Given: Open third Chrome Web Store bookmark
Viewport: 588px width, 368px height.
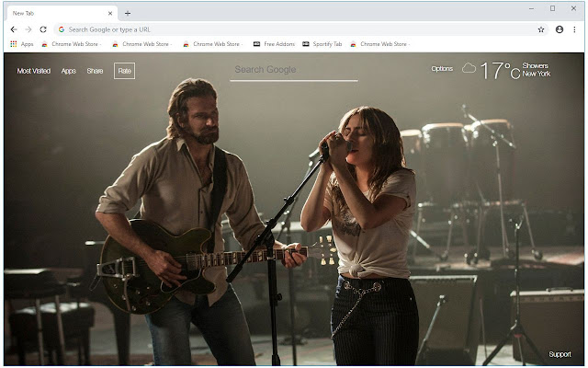Looking at the screenshot, I should pos(213,44).
